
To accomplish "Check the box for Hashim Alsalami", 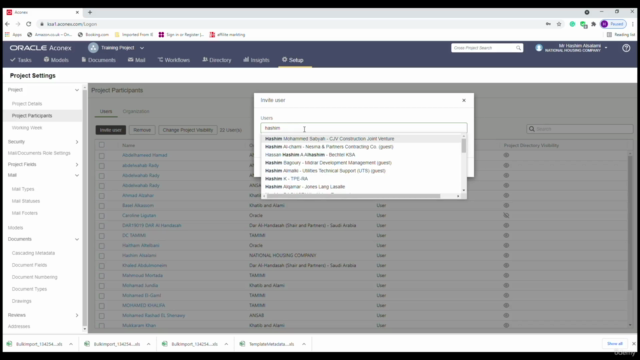I will pos(102,256).
